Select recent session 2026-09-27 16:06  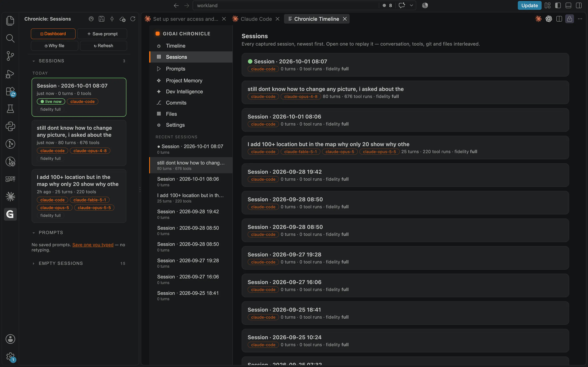click(191, 279)
